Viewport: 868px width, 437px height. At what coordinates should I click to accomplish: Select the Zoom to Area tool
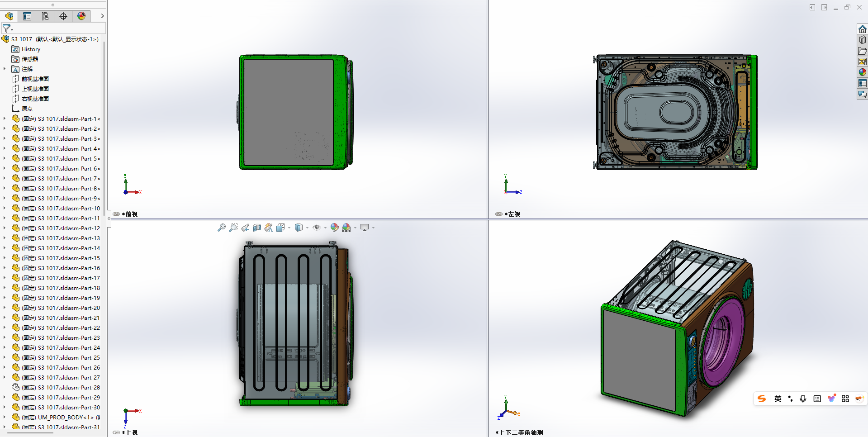point(233,228)
